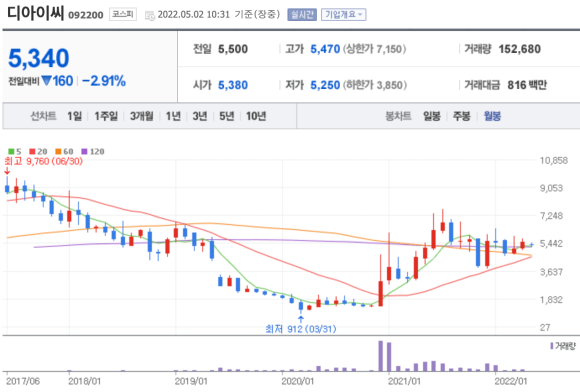This screenshot has height=392, width=580.
Task: Select the 1주일 line chart tab
Action: [106, 116]
